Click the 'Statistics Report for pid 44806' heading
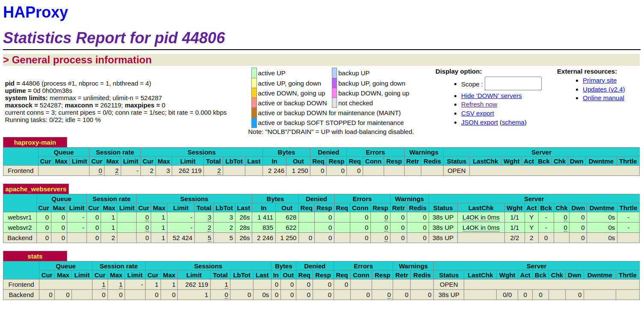644x315 pixels. [x=114, y=38]
